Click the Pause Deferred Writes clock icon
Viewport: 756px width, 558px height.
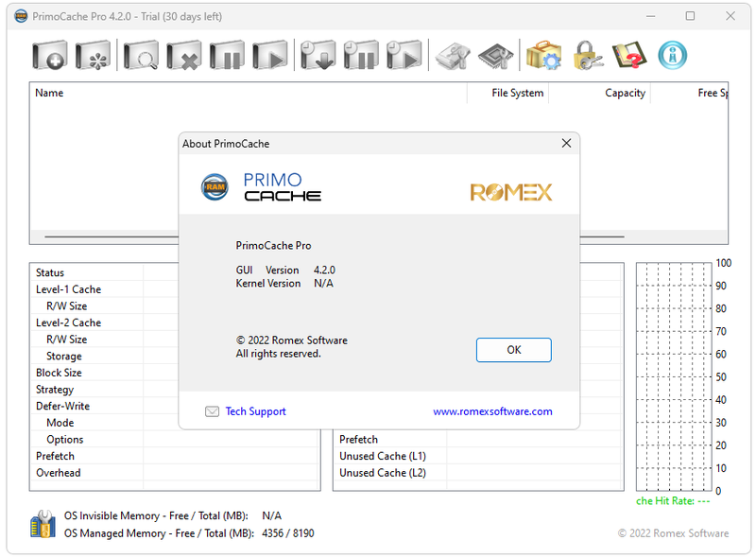(x=361, y=55)
